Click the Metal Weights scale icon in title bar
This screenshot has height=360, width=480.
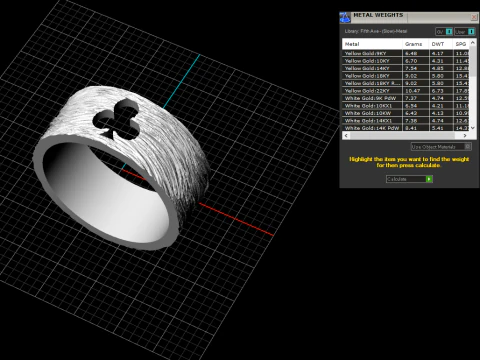(345, 17)
